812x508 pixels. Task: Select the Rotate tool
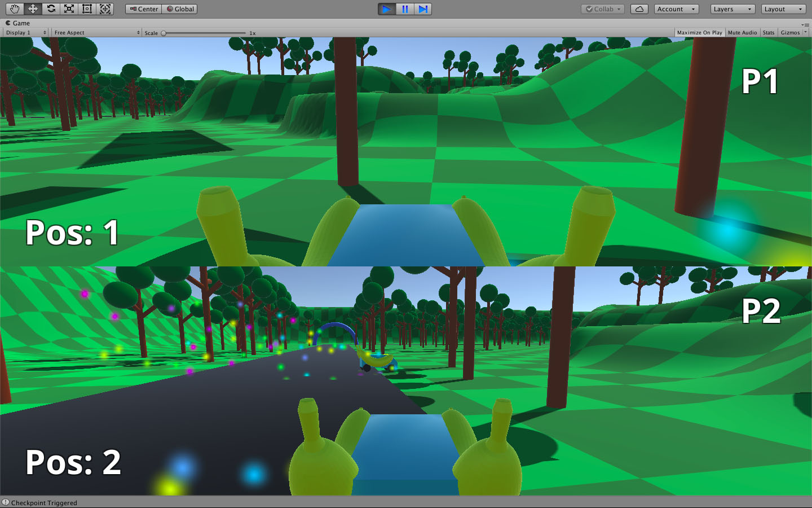51,8
